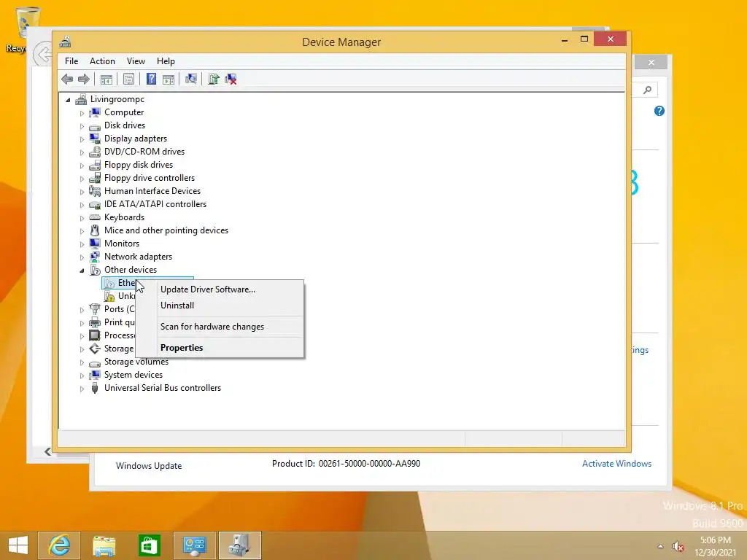Screen dimensions: 747x560
Task: Click the Windows Start button
Action: [18, 545]
